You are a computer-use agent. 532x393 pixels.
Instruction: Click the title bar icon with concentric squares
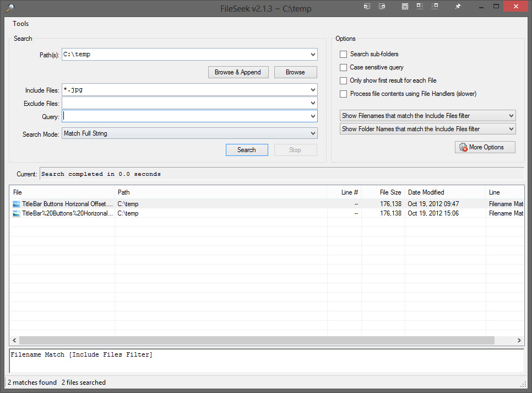tap(405, 7)
